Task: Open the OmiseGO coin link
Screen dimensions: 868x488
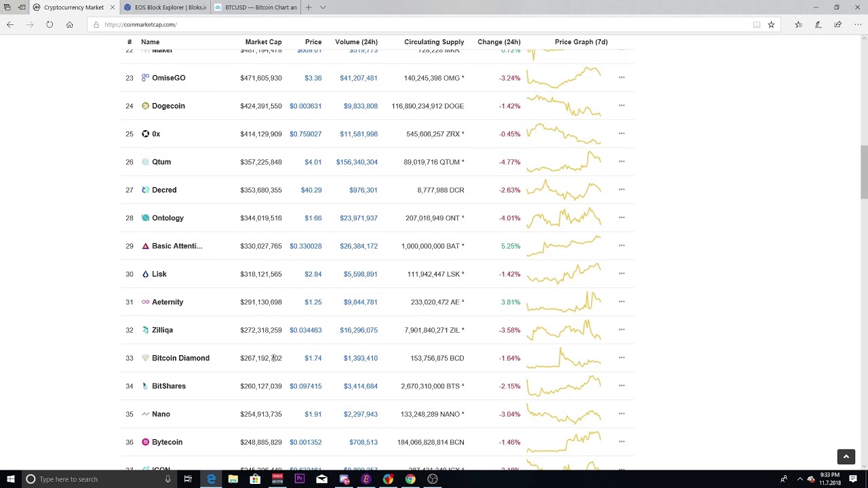Action: 168,78
